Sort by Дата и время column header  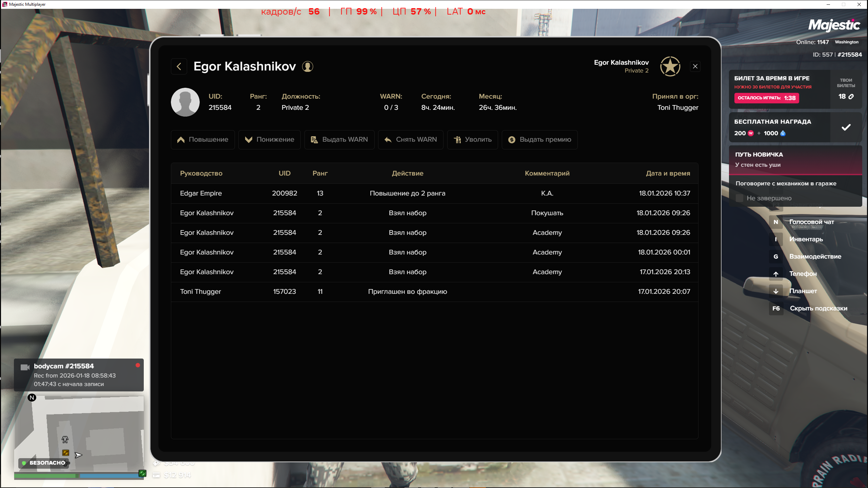pos(668,173)
